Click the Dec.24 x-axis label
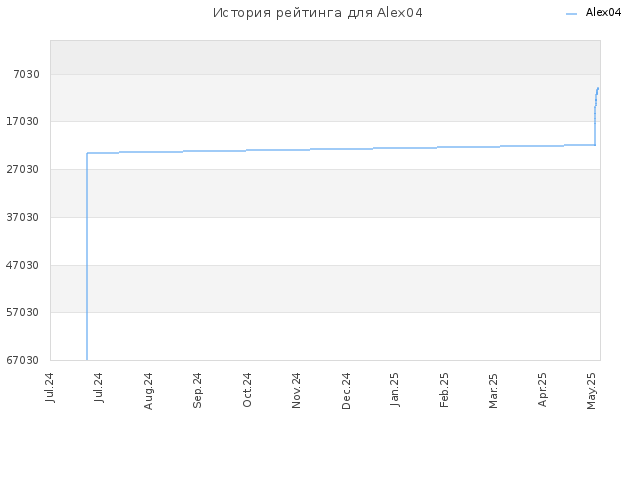The height and width of the screenshot is (480, 640). coord(346,391)
